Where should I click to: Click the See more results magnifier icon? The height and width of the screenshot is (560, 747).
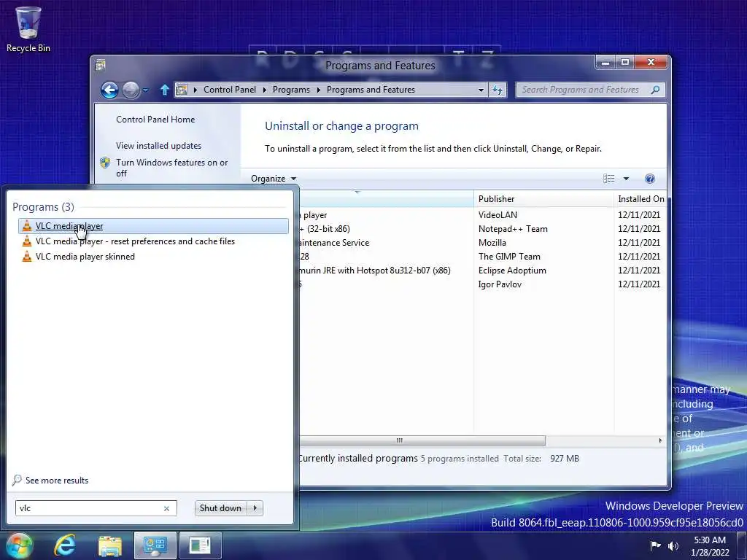pos(18,480)
